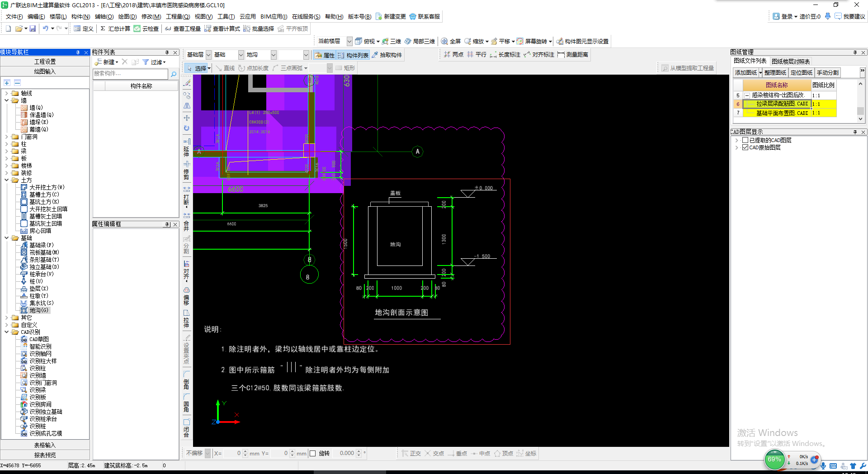
Task: Click the 偏移 offset tool
Action: coord(186,296)
